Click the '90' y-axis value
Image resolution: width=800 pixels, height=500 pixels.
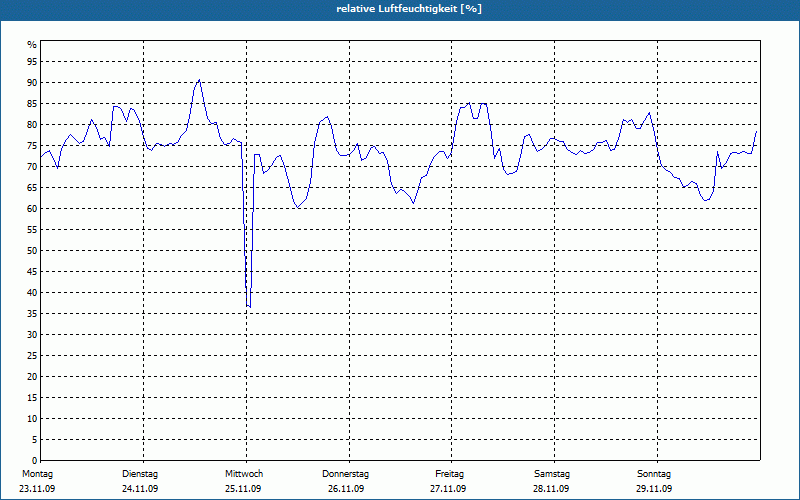(32, 83)
